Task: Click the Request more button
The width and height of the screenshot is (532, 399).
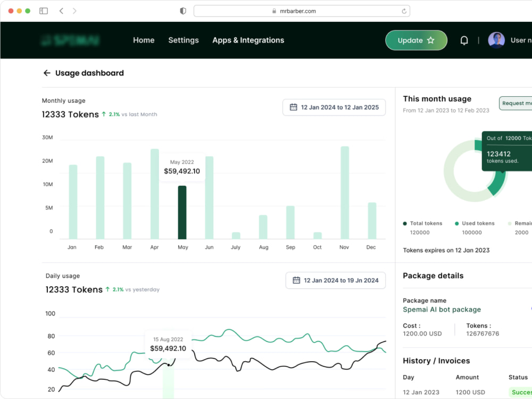Action: (x=516, y=103)
